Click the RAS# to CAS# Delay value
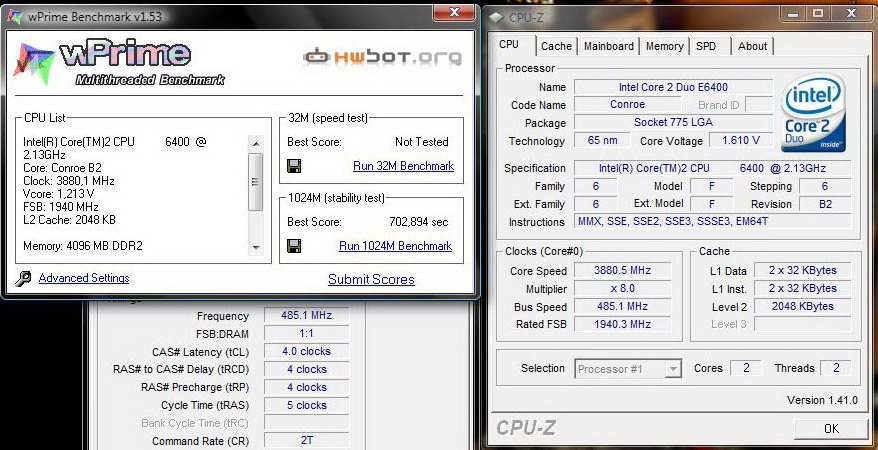 [306, 369]
